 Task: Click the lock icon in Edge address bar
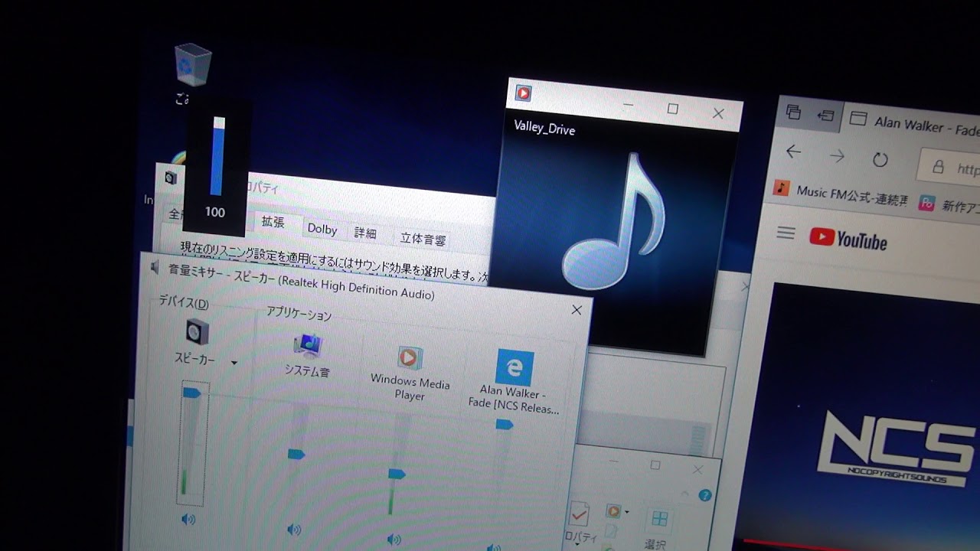(938, 166)
